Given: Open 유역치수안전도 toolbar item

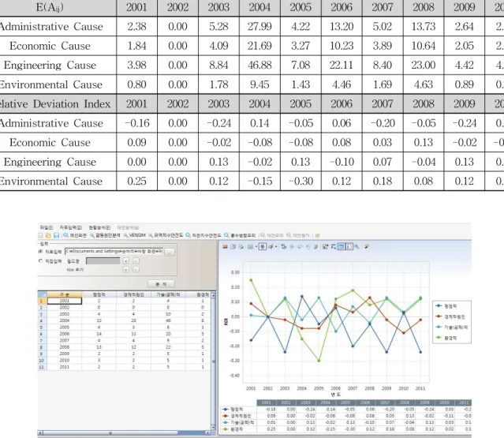Looking at the screenshot, I should click(166, 235).
